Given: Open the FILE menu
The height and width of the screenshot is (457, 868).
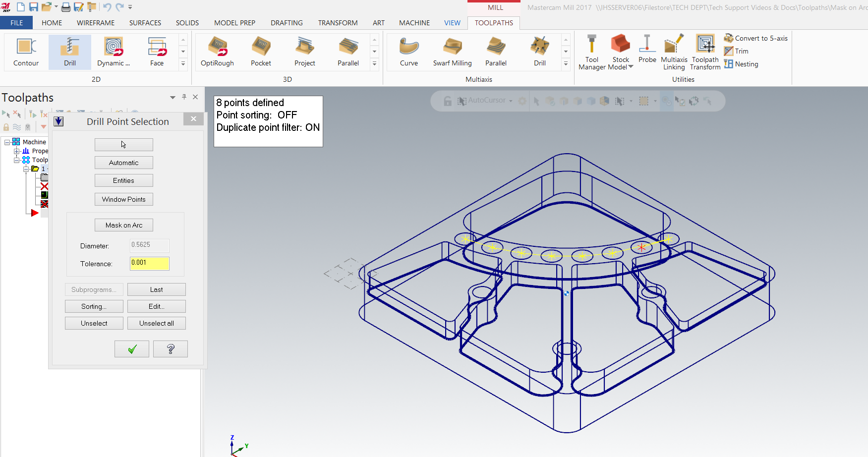Looking at the screenshot, I should point(16,23).
